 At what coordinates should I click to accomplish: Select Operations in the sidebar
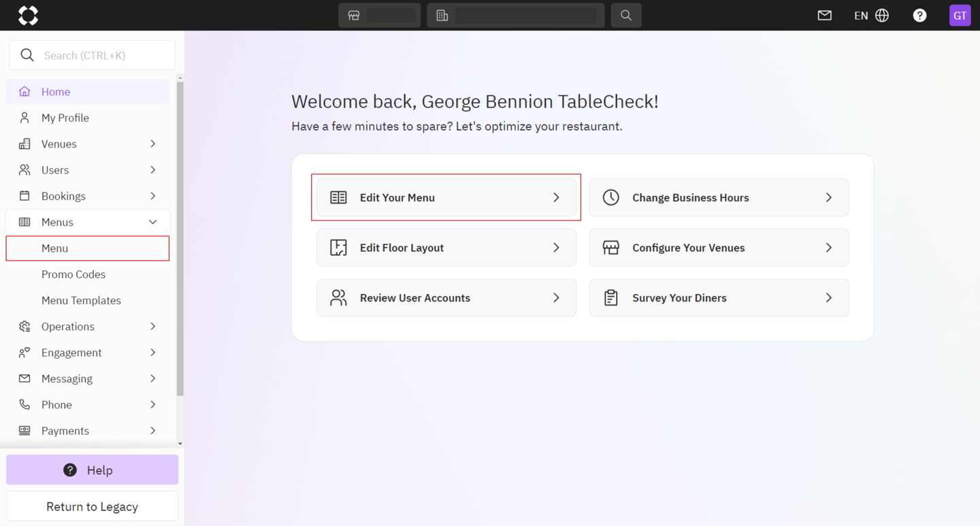pos(88,327)
